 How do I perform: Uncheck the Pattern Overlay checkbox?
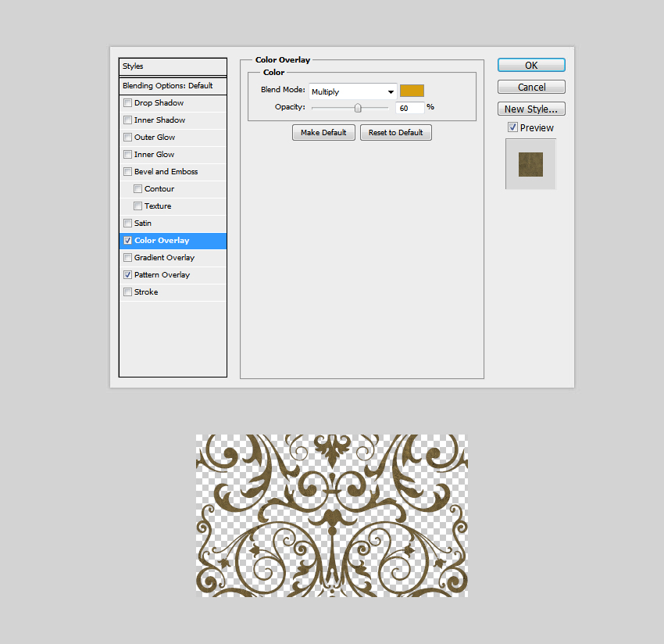click(x=127, y=274)
